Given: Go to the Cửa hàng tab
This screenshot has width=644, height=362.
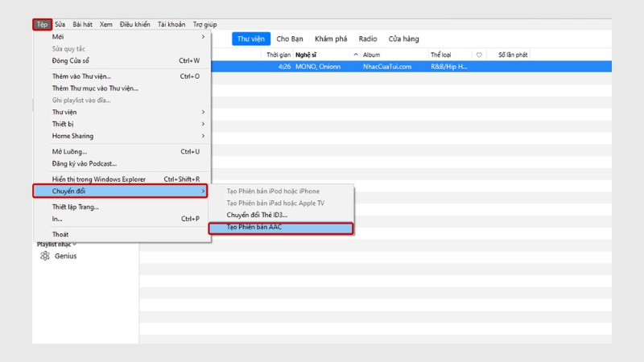Looking at the screenshot, I should pos(403,39).
